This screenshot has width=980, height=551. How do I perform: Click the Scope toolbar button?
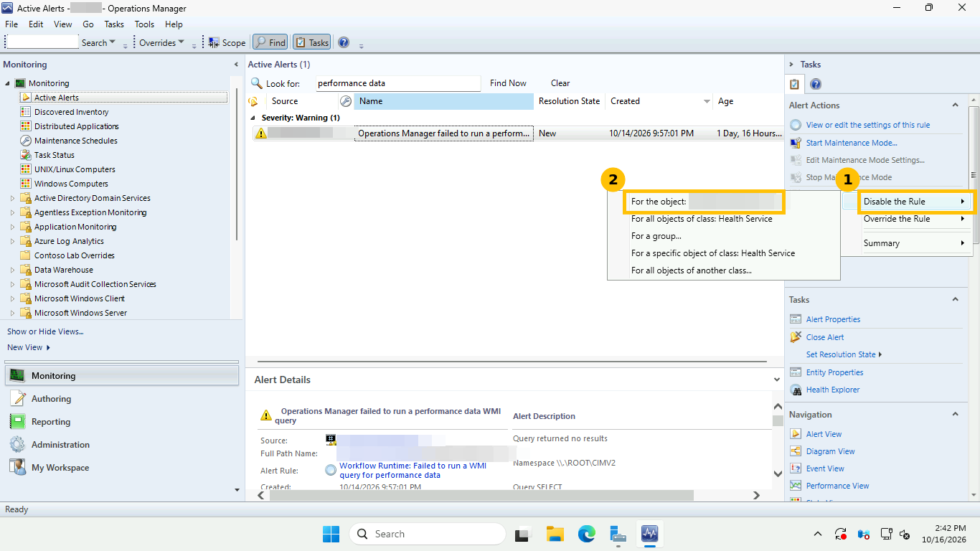tap(227, 43)
